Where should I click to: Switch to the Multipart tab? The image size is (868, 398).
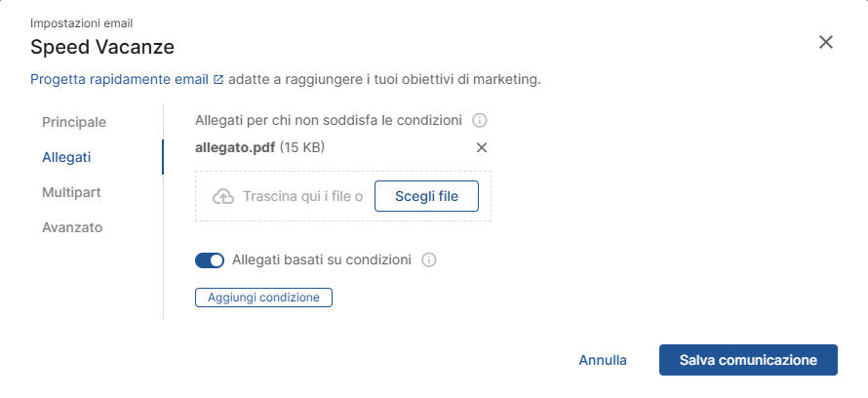[72, 192]
